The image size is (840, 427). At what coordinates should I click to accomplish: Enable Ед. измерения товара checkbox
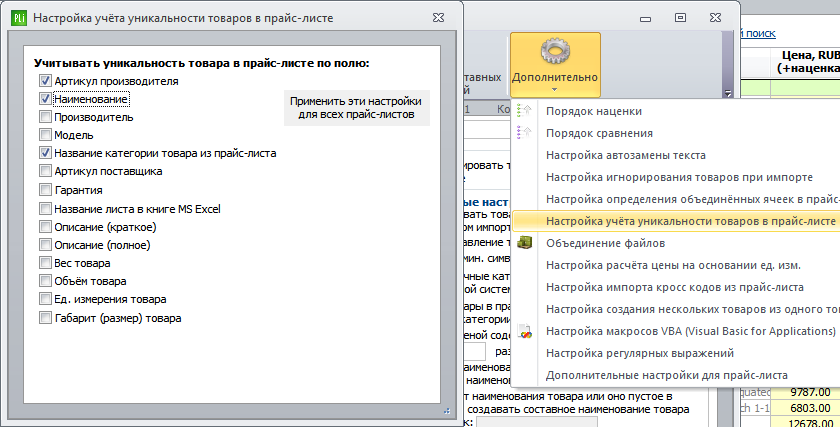45,299
